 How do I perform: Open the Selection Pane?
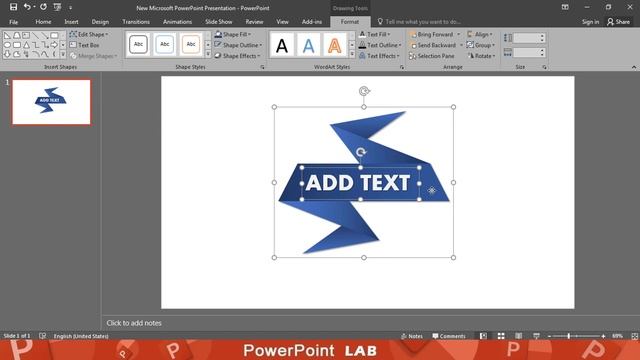(432, 56)
